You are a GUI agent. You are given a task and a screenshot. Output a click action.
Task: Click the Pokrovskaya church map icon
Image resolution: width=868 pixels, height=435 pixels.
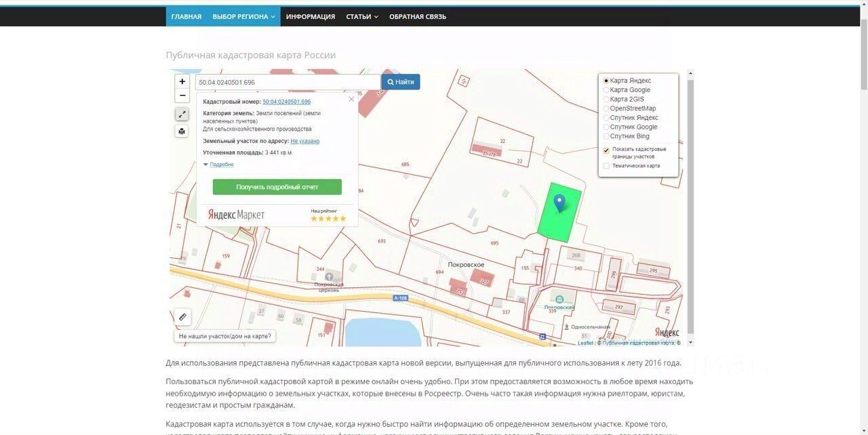tap(329, 276)
